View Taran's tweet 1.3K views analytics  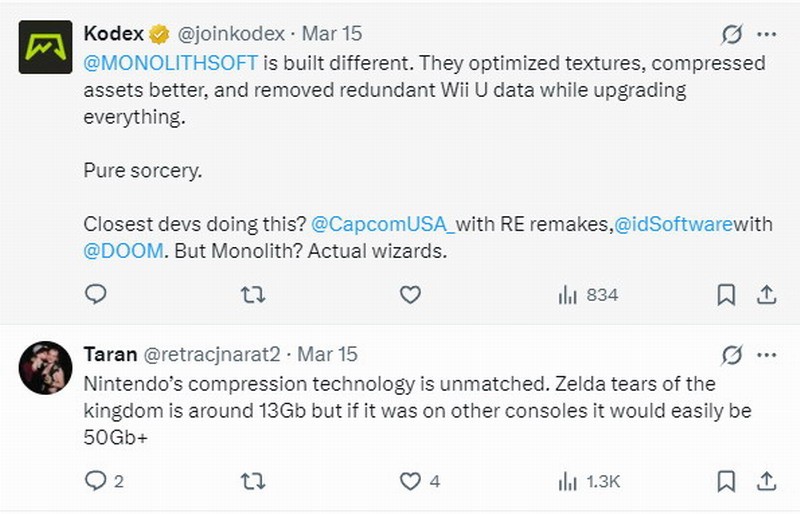point(589,481)
